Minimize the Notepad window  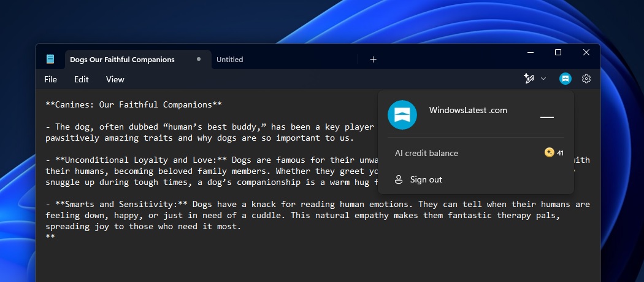pyautogui.click(x=531, y=52)
